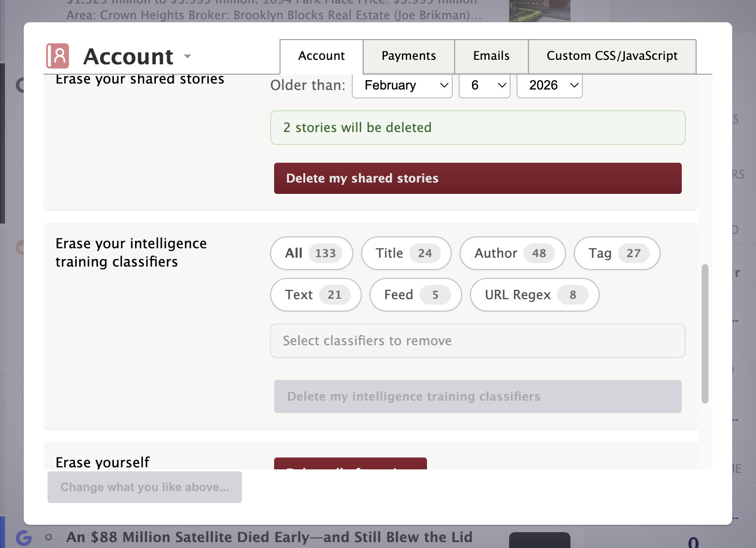Open the Emails tab

point(491,56)
